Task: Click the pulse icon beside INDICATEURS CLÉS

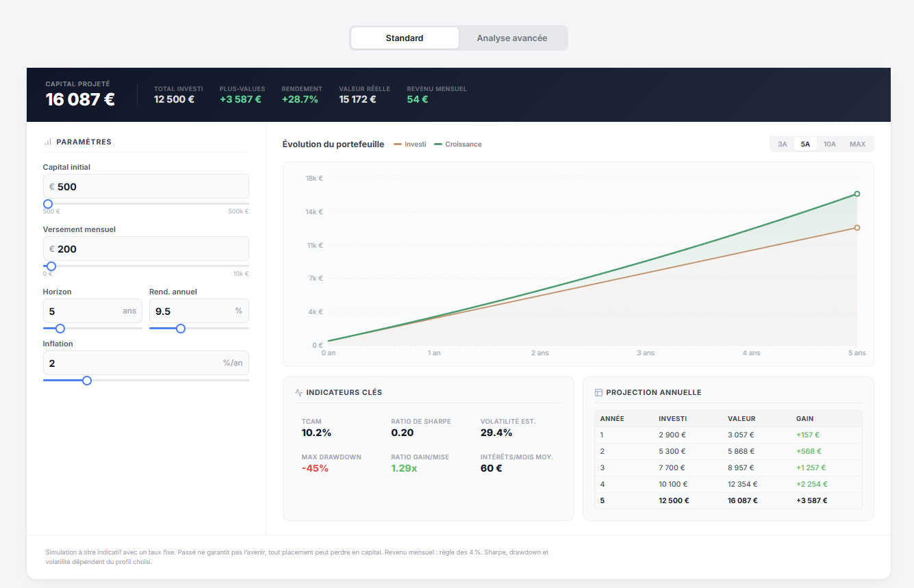Action: click(x=298, y=392)
